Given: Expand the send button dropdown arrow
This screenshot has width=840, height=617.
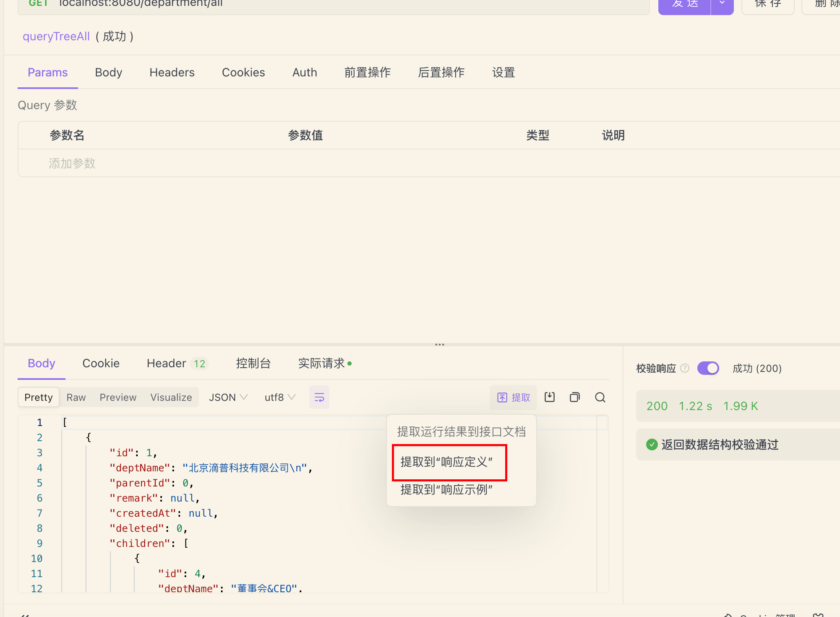Looking at the screenshot, I should click(x=722, y=4).
